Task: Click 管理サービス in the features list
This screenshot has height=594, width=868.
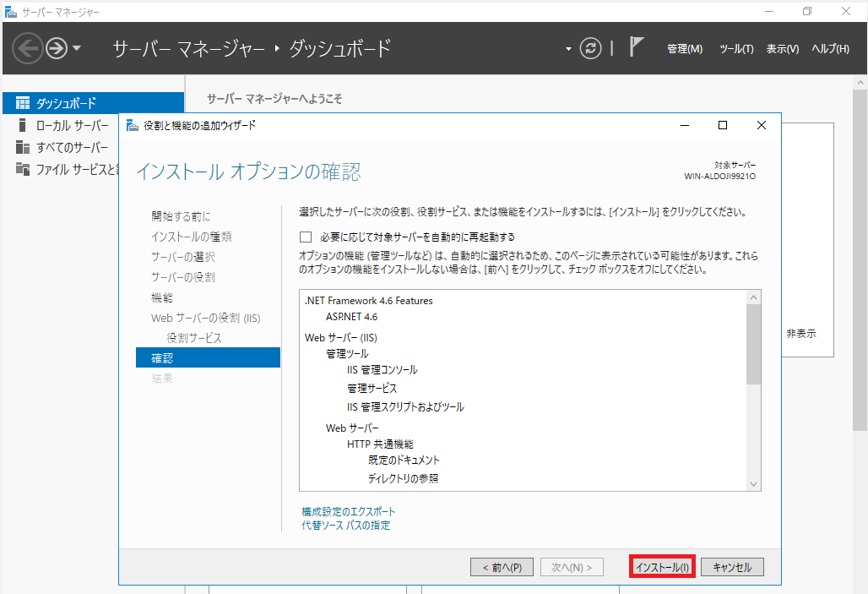Action: coord(372,389)
